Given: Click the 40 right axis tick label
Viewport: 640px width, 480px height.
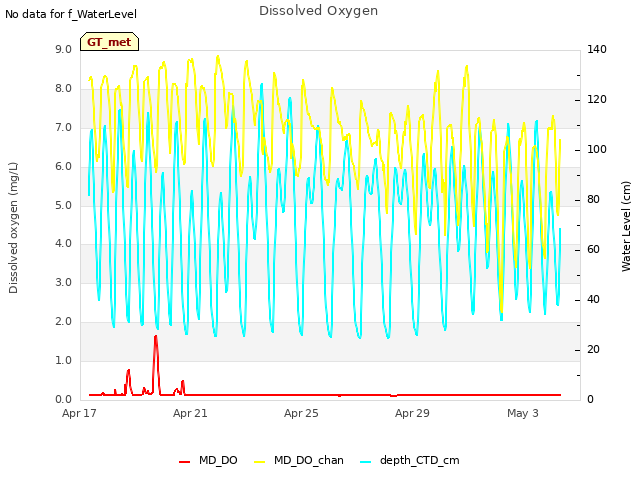Looking at the screenshot, I should [593, 300].
